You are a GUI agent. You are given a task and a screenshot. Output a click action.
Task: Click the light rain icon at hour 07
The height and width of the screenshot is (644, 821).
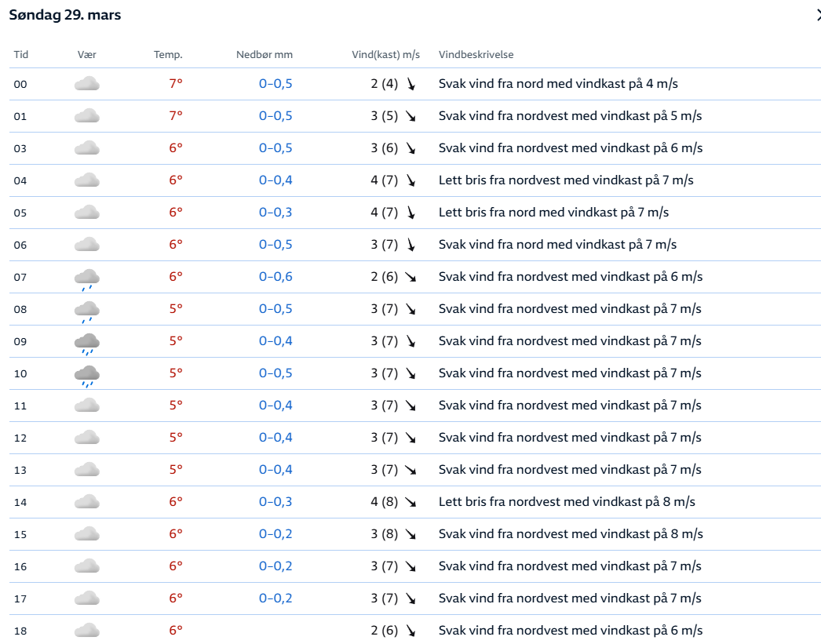[x=86, y=278]
